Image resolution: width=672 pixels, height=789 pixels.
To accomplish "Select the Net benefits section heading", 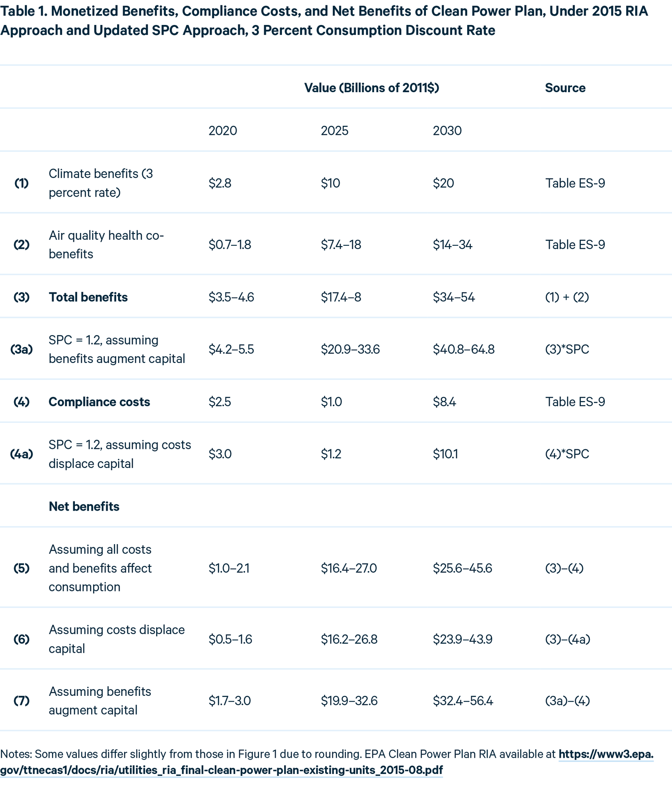I will [84, 506].
